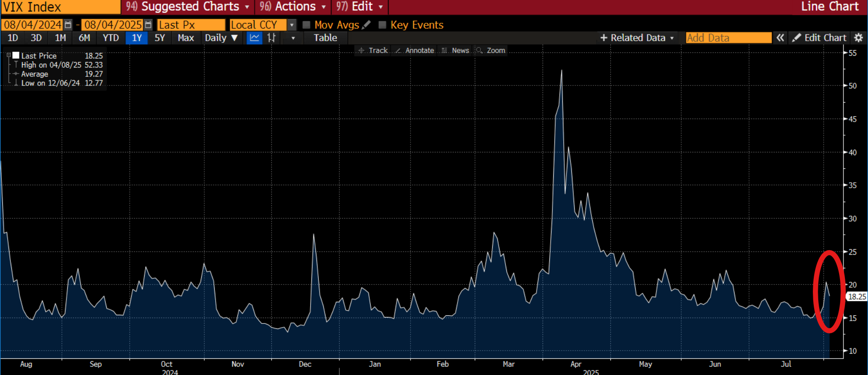The width and height of the screenshot is (868, 375).
Task: Select the Annotate tool
Action: click(415, 51)
